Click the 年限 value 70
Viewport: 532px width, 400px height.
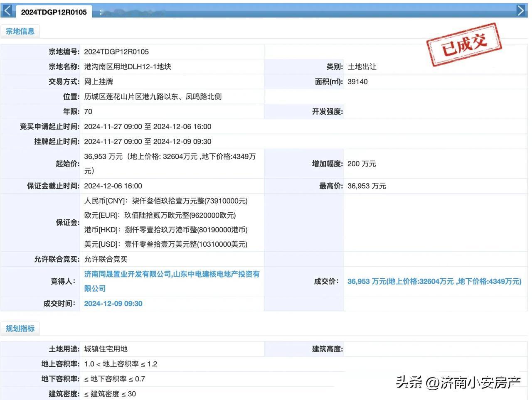88,111
